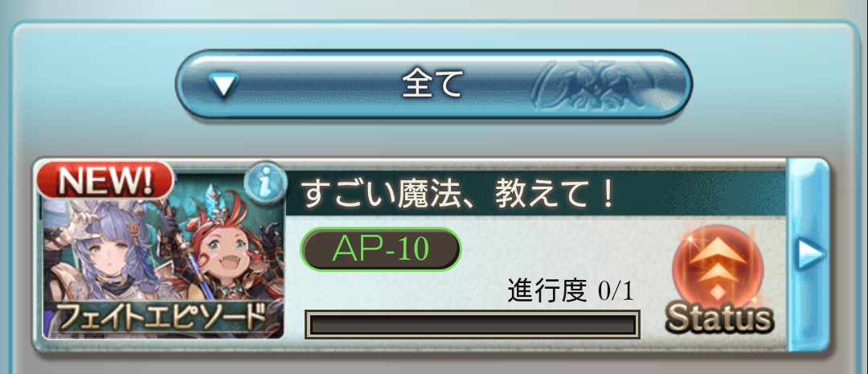The width and height of the screenshot is (868, 374).
Task: Click the light blue side strip of quest row
Action: pos(809,254)
